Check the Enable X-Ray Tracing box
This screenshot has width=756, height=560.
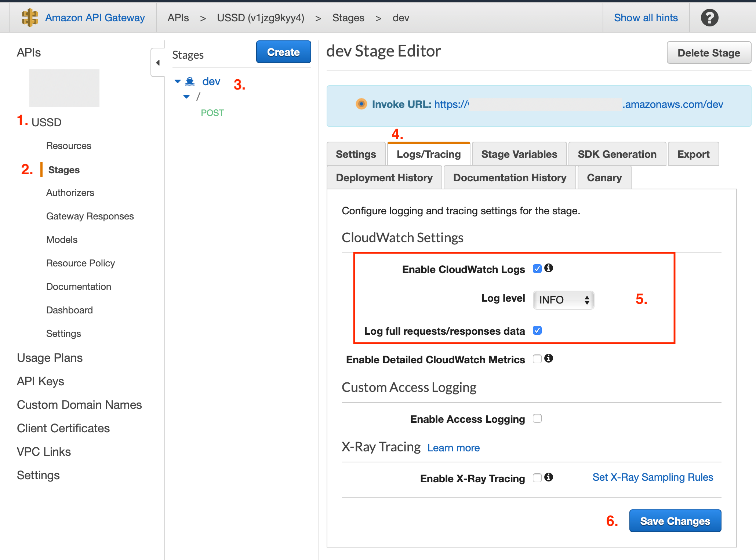[x=537, y=478]
